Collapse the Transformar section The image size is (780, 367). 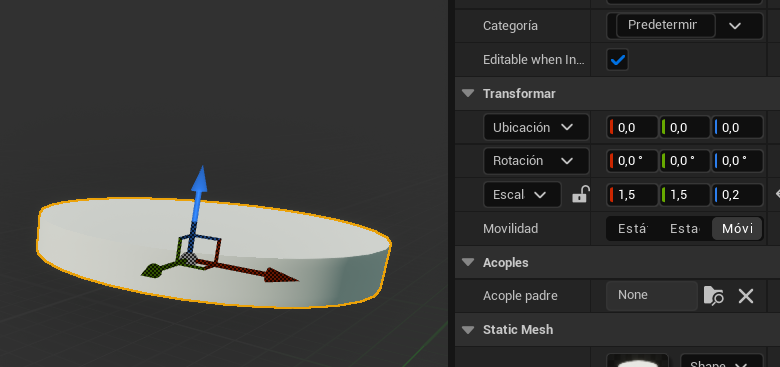point(468,93)
